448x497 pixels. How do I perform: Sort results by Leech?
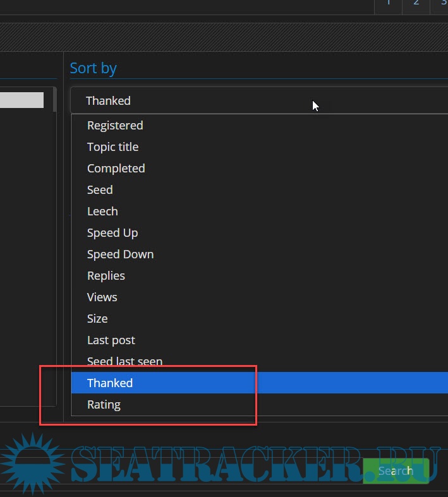pyautogui.click(x=102, y=212)
